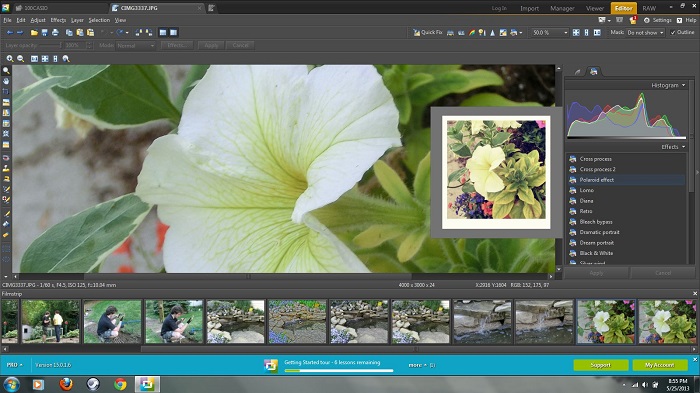Viewport: 700px width, 393px height.
Task: Expand the Effects panel dropdown arrow
Action: coord(683,147)
